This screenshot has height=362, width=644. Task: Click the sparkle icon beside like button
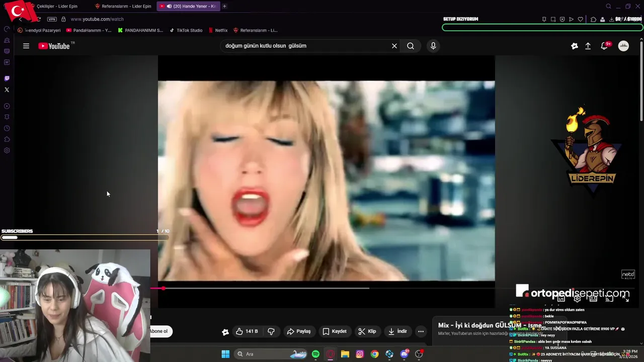(225, 331)
